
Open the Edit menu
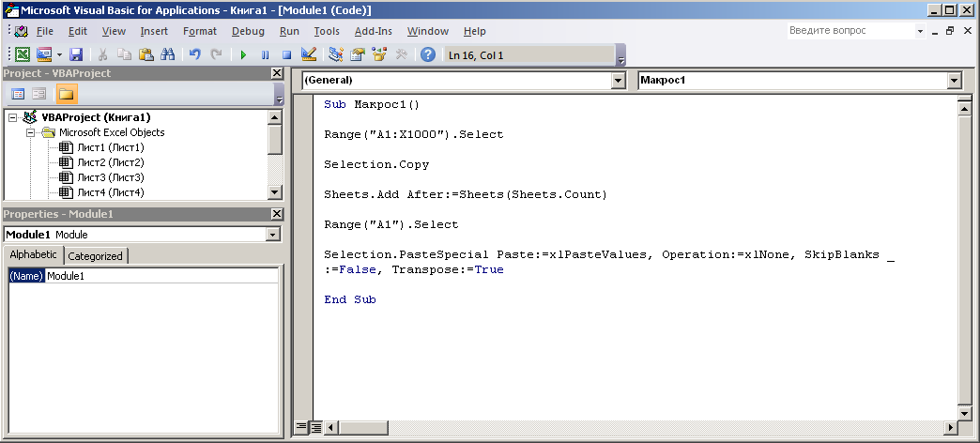pyautogui.click(x=78, y=31)
